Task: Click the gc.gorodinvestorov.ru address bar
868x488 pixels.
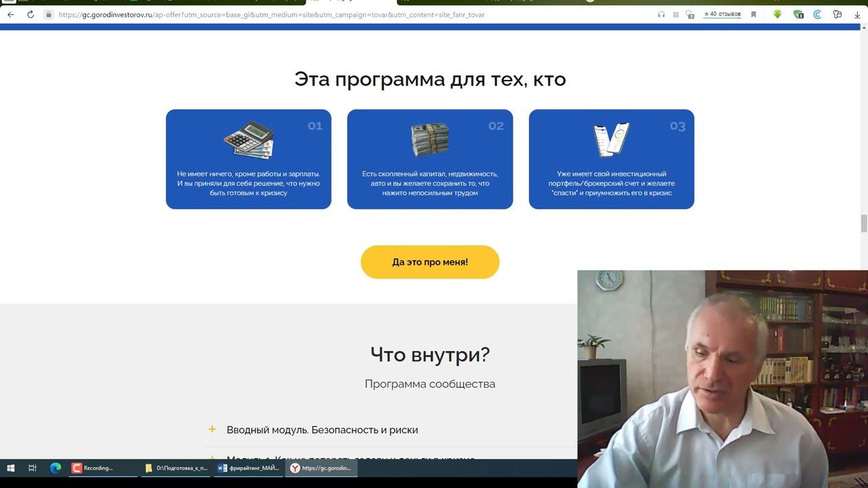Action: [x=271, y=14]
